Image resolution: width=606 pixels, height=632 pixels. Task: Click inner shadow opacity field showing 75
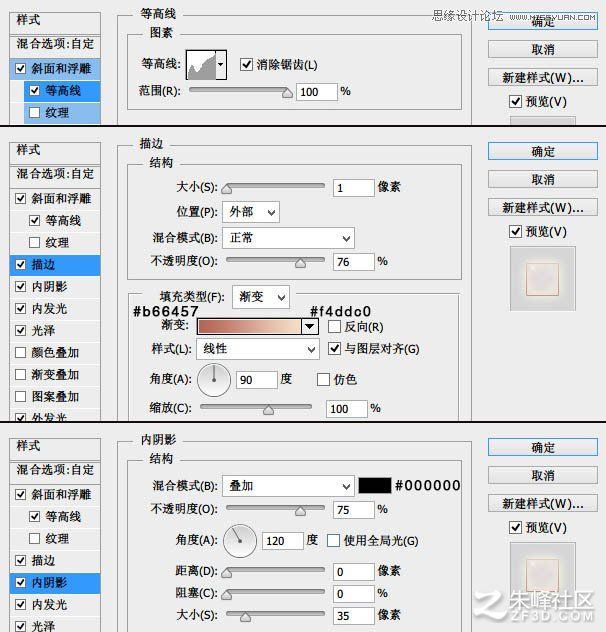click(354, 510)
